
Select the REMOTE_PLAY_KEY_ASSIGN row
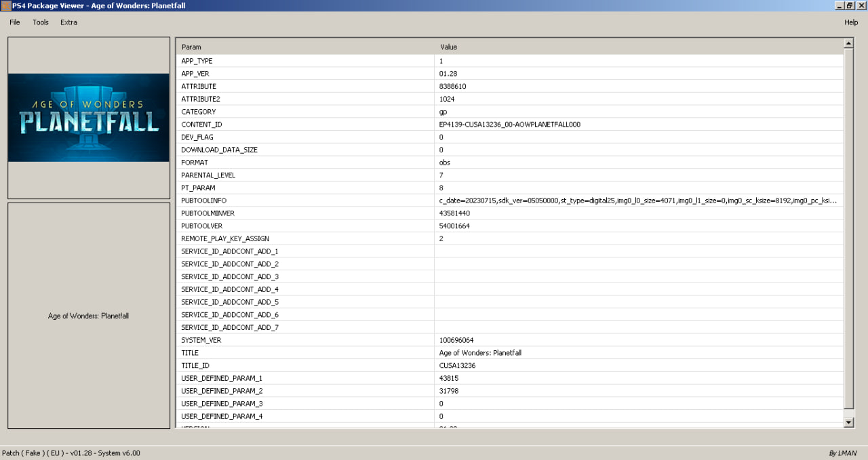(510, 238)
